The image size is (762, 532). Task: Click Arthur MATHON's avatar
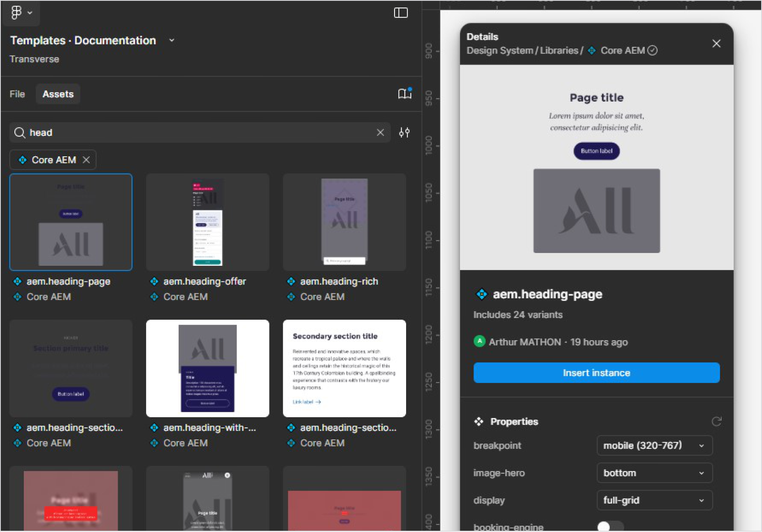480,342
